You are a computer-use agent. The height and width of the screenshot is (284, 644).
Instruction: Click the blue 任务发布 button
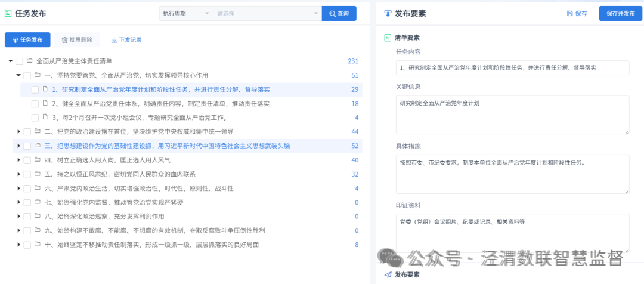point(27,40)
